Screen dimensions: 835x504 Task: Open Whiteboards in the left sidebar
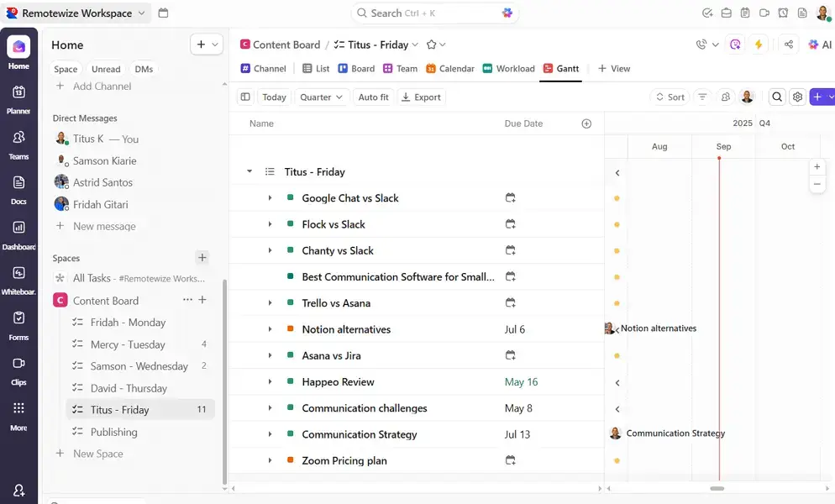[x=18, y=279]
